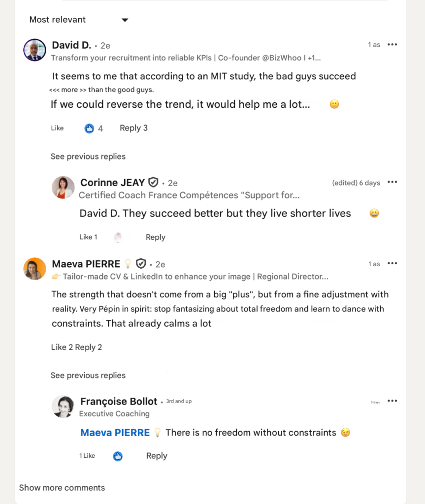Click Reply 3 under David D.'s comment
425x504 pixels.
pos(133,128)
